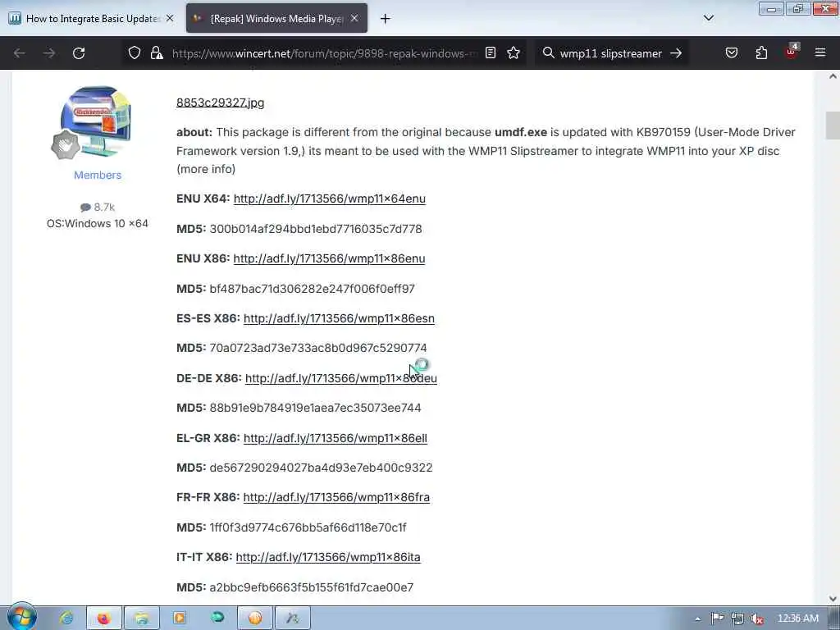Image resolution: width=840 pixels, height=630 pixels.
Task: Click MD5 hash bf487bac71d306282e247f006f0eff97
Action: 312,289
